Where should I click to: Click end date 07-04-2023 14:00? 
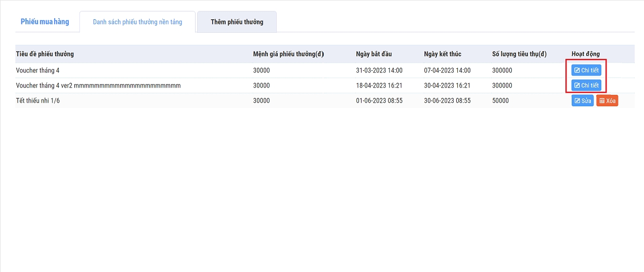coord(447,70)
